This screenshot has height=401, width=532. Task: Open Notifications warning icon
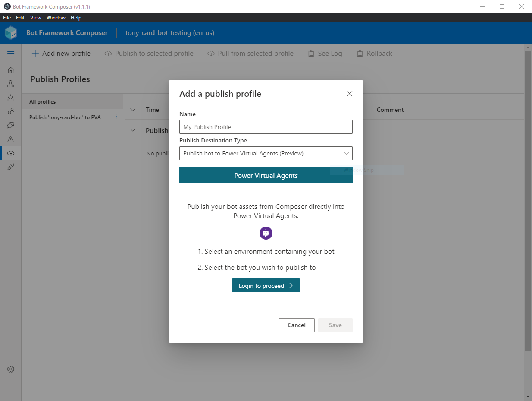click(x=11, y=139)
